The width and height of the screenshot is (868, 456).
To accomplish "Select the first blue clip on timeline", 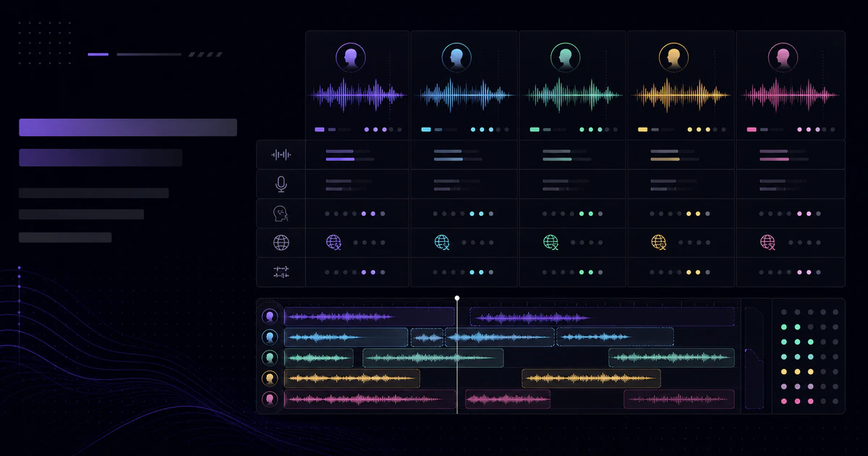I will click(346, 337).
